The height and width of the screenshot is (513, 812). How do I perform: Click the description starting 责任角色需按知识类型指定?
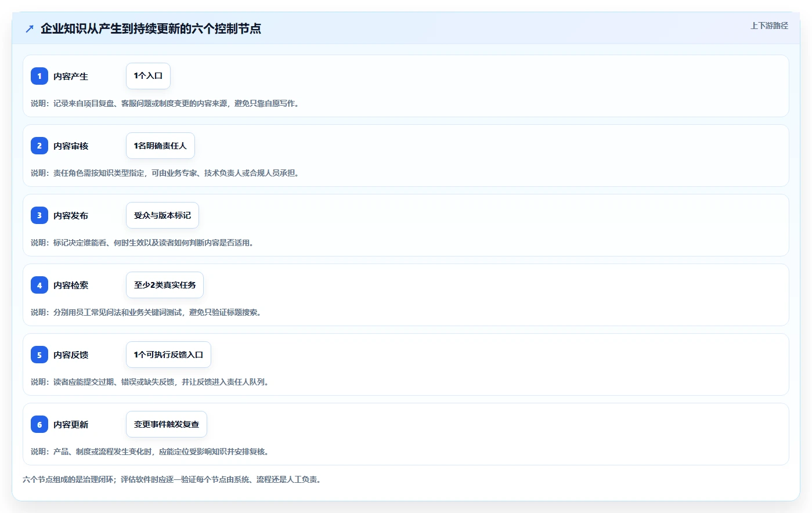click(x=165, y=173)
